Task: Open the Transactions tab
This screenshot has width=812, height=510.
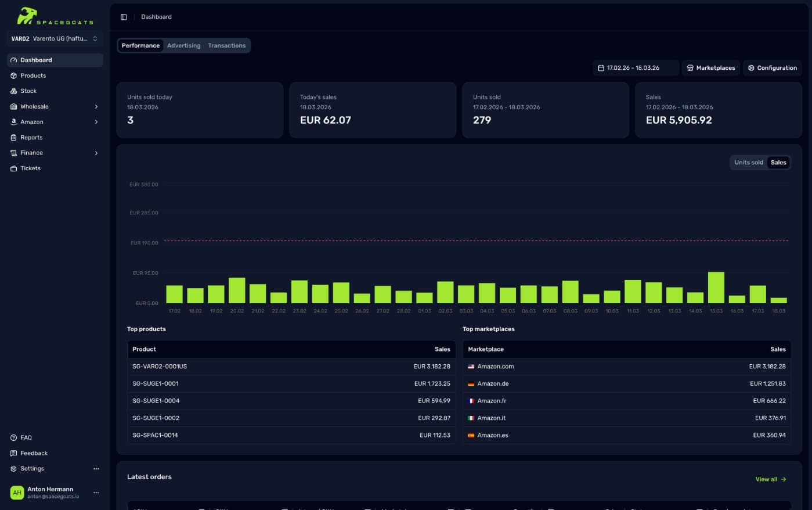Action: (x=227, y=45)
